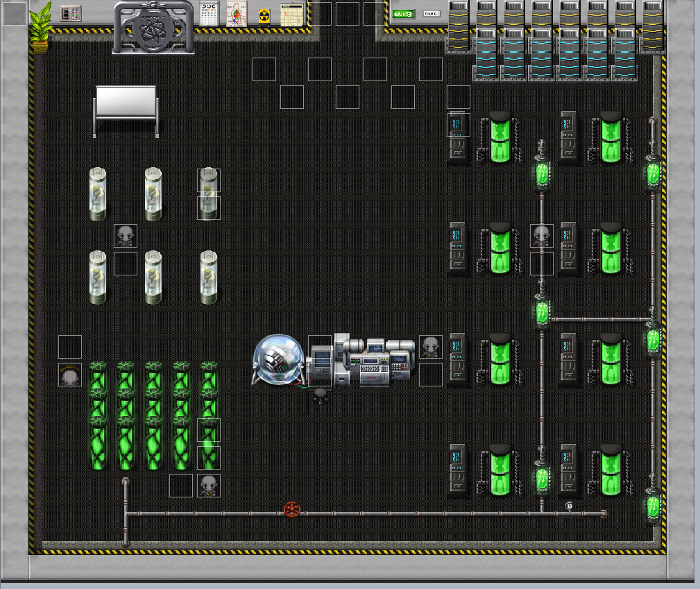Click the small pressure gauge on the horizontal pipe

pos(569,506)
